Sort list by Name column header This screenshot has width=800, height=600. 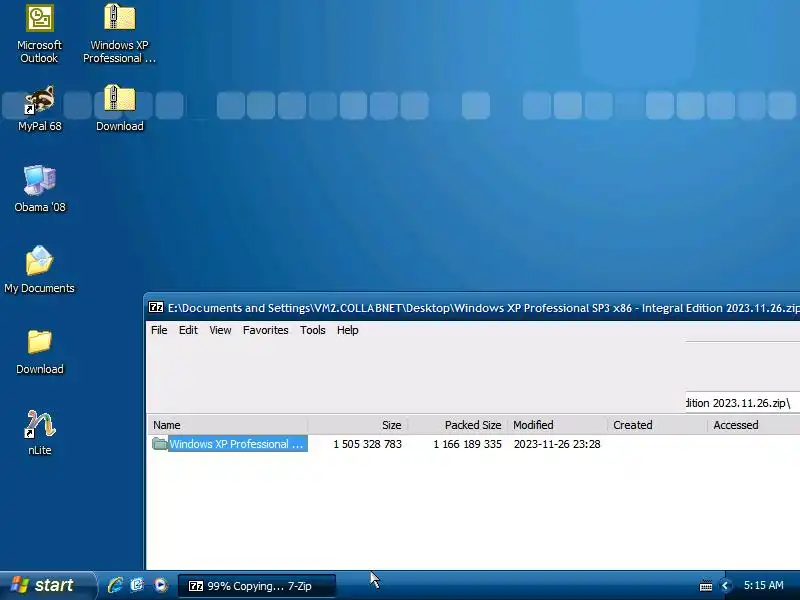(x=228, y=425)
